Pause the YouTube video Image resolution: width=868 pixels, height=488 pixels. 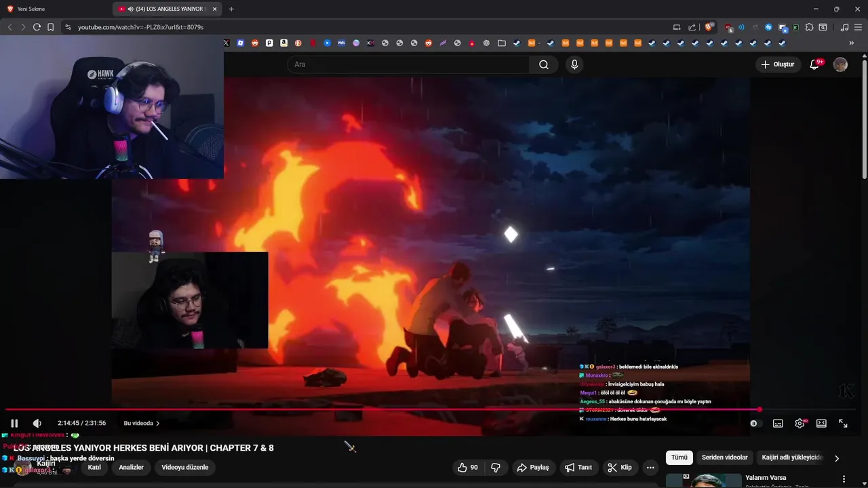[x=14, y=423]
